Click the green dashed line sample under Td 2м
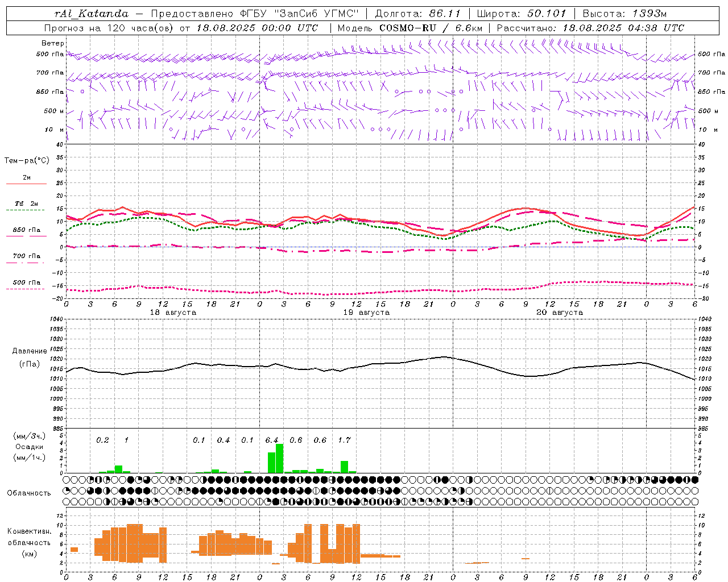The image size is (728, 582). coord(25,210)
